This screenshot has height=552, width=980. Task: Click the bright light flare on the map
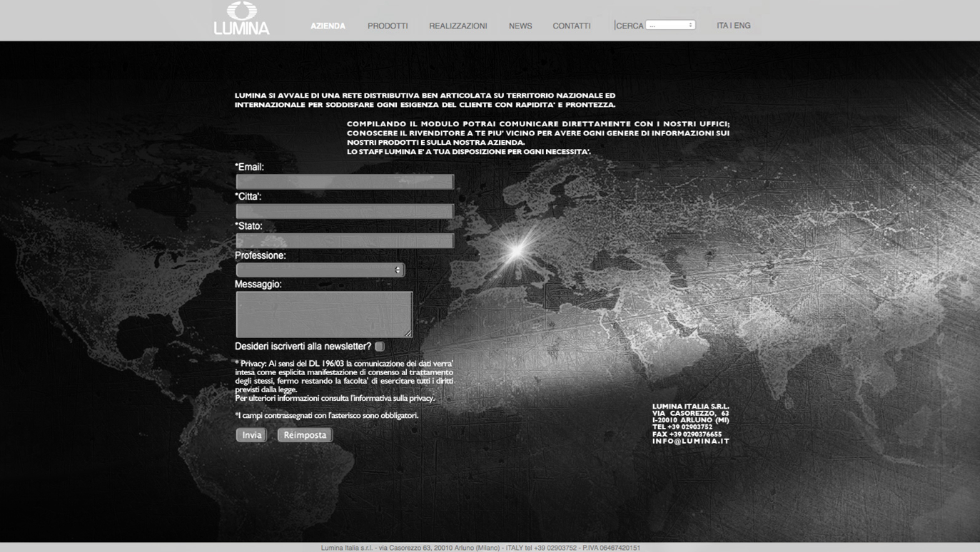coord(517,250)
